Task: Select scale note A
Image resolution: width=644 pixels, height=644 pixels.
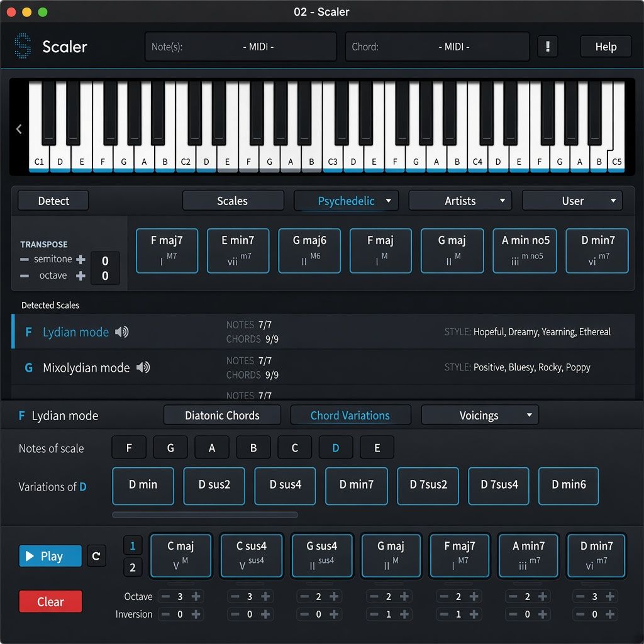Action: coord(212,447)
